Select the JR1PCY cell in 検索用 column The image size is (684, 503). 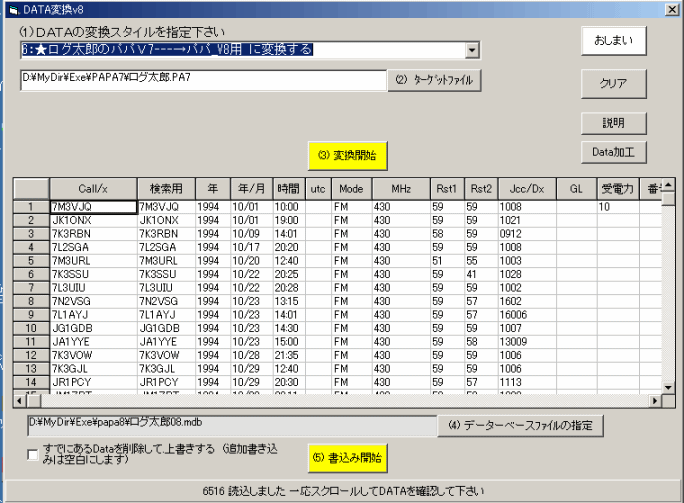[x=166, y=383]
